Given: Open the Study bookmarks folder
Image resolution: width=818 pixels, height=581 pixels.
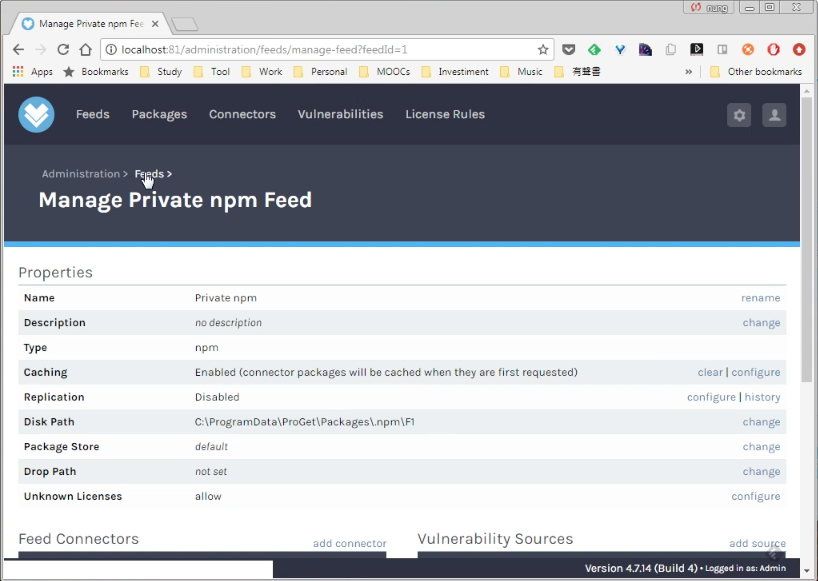Looking at the screenshot, I should coord(161,71).
